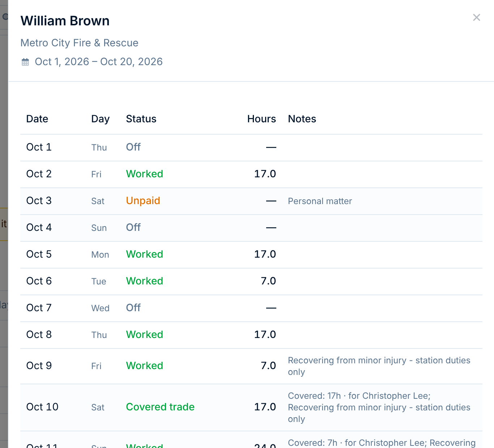This screenshot has width=494, height=448.
Task: Select the Oct 7 Off row
Action: coord(251,308)
